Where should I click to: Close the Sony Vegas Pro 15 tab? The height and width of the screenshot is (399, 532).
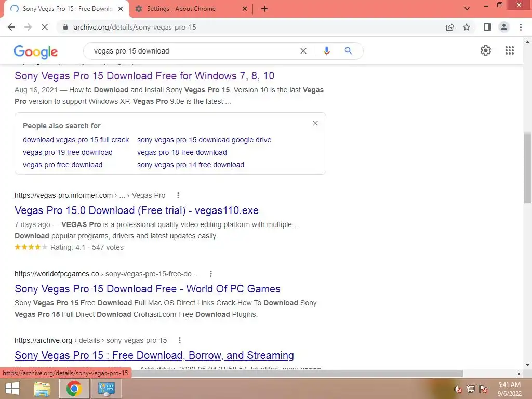click(x=121, y=9)
